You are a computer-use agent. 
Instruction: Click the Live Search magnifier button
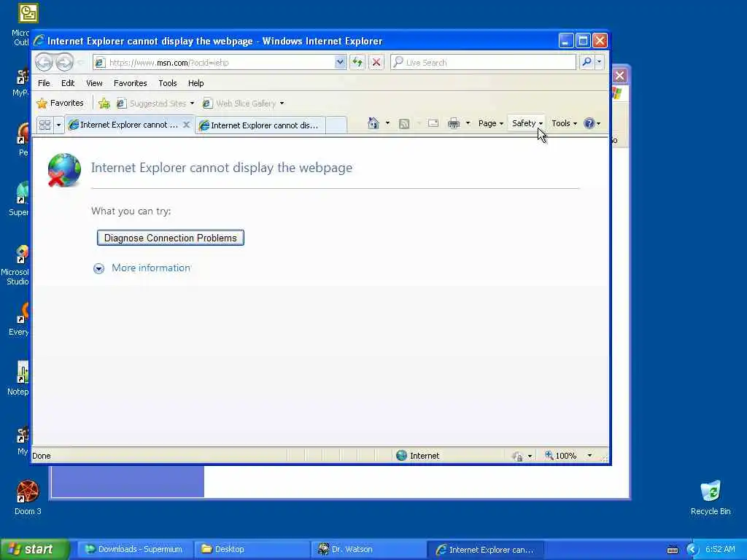pos(587,62)
